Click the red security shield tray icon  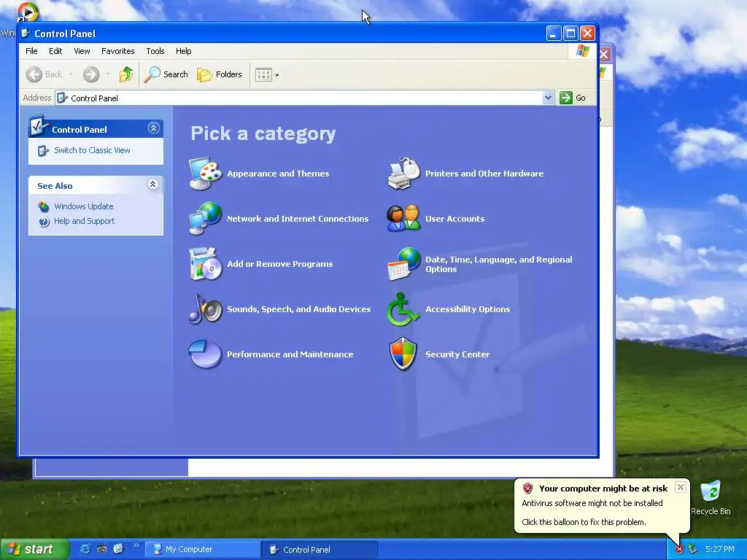[x=679, y=550]
